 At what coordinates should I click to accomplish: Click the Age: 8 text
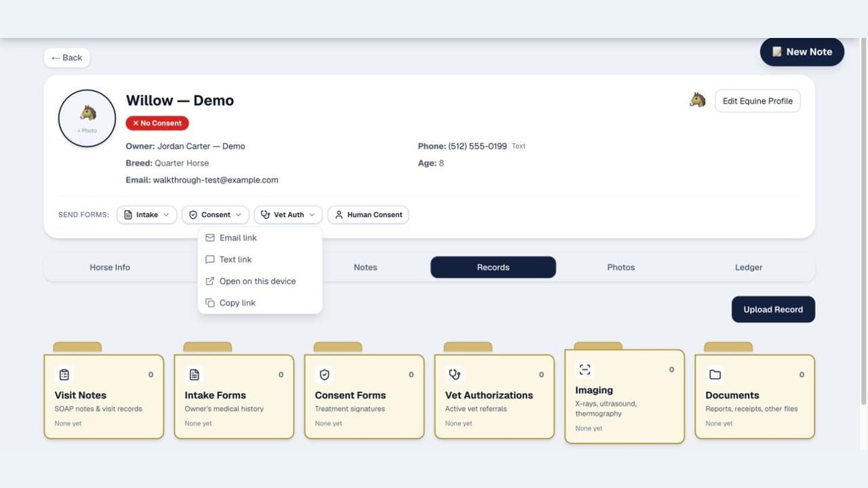coord(431,163)
